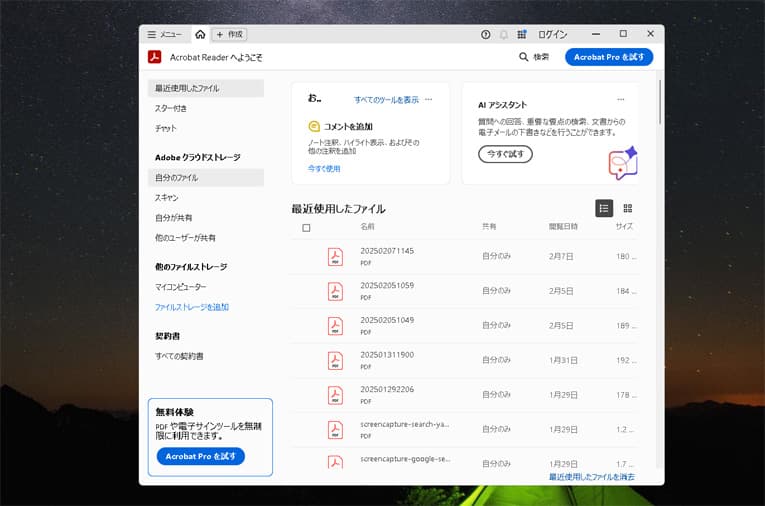Select スター付き in the left sidebar
Viewport: 765px width, 506px height.
tap(171, 108)
